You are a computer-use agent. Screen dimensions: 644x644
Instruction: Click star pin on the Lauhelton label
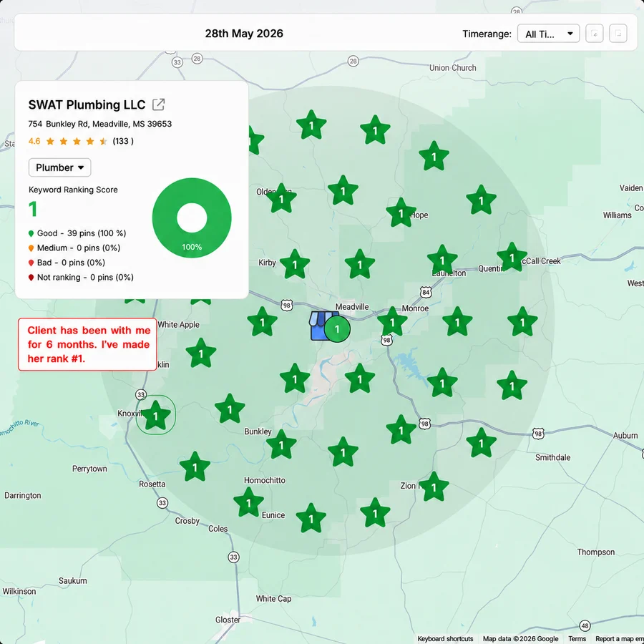pos(442,260)
